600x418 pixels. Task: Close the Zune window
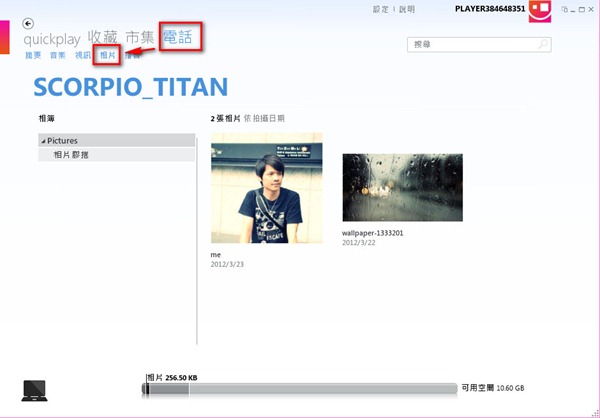click(591, 10)
